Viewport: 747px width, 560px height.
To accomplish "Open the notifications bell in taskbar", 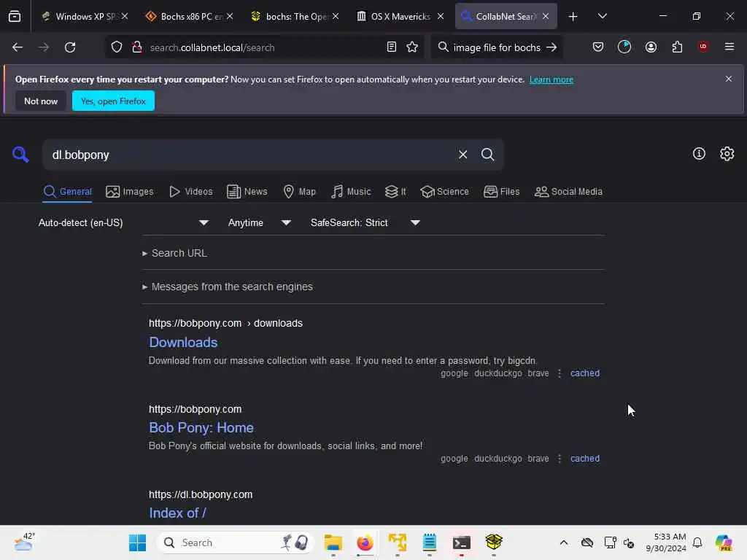I will 697,542.
